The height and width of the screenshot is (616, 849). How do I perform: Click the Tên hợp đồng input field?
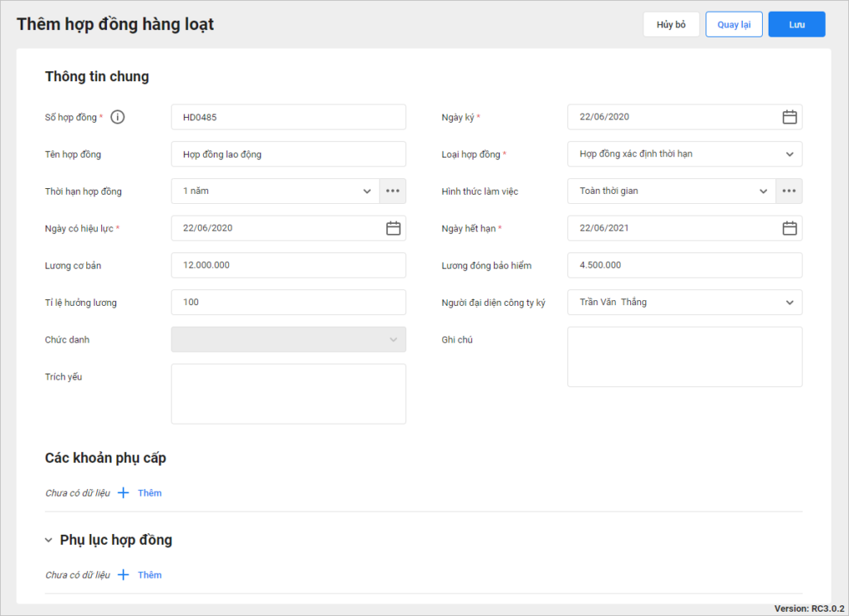[289, 154]
